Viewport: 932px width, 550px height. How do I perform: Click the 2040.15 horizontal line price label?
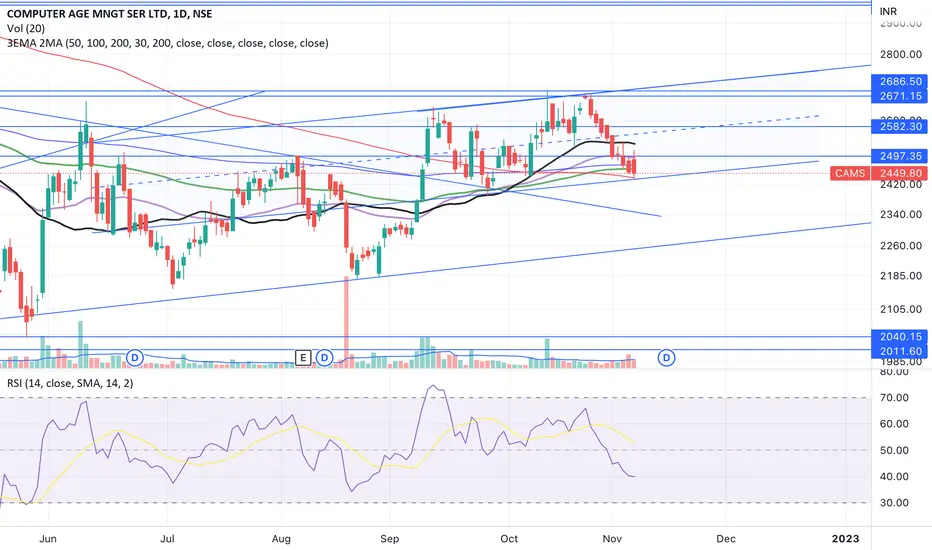[900, 337]
